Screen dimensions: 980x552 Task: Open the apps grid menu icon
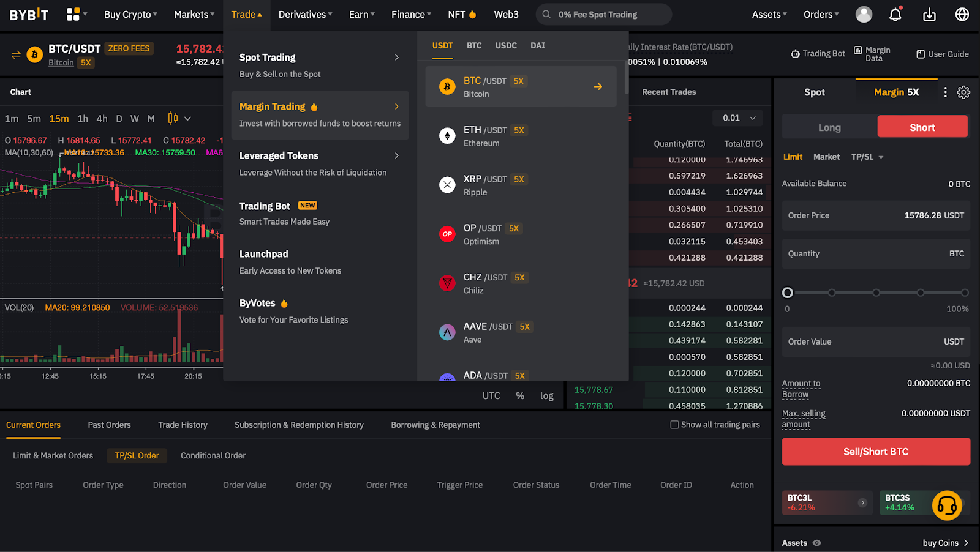[73, 14]
